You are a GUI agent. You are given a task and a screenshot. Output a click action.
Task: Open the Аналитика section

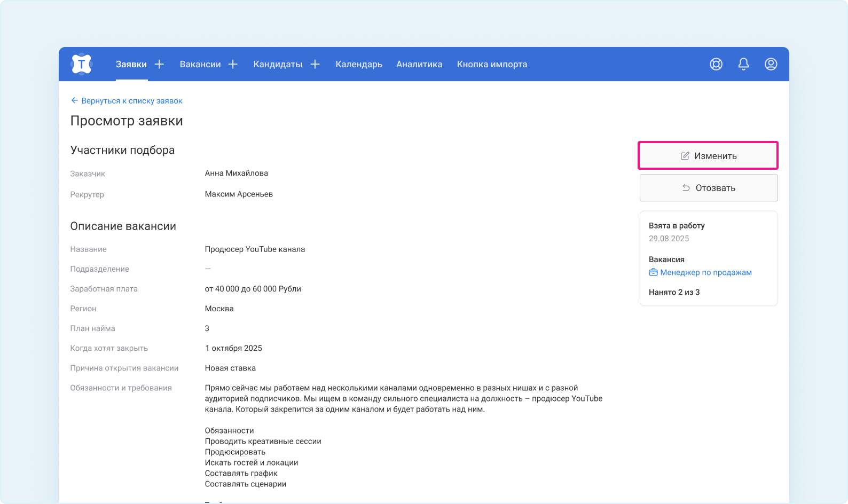(419, 65)
